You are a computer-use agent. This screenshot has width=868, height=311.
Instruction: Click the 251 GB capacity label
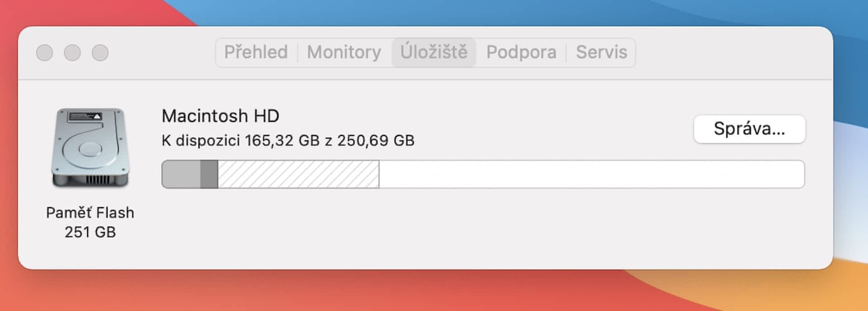tap(90, 232)
